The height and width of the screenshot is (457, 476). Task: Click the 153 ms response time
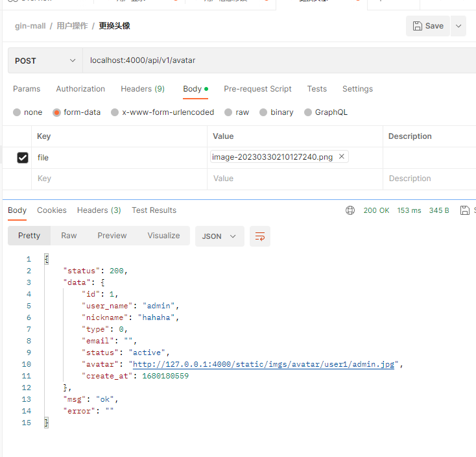[x=409, y=210]
